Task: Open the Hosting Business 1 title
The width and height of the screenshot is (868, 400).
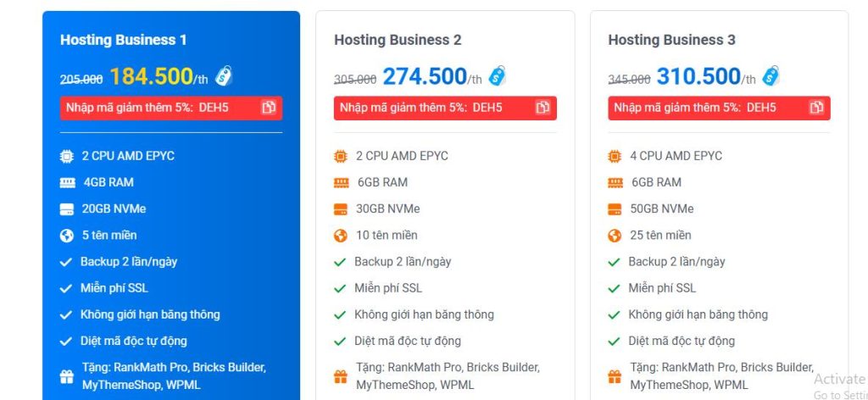Action: (124, 40)
